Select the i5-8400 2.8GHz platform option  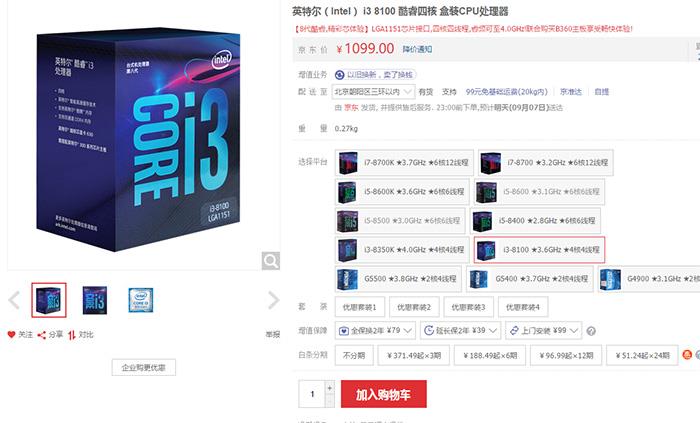coord(535,220)
